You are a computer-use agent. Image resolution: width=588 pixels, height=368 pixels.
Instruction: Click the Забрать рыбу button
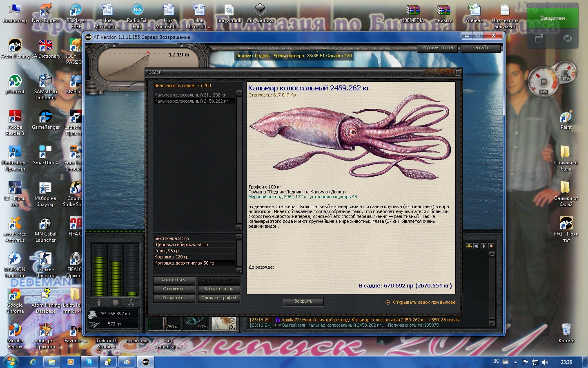219,289
